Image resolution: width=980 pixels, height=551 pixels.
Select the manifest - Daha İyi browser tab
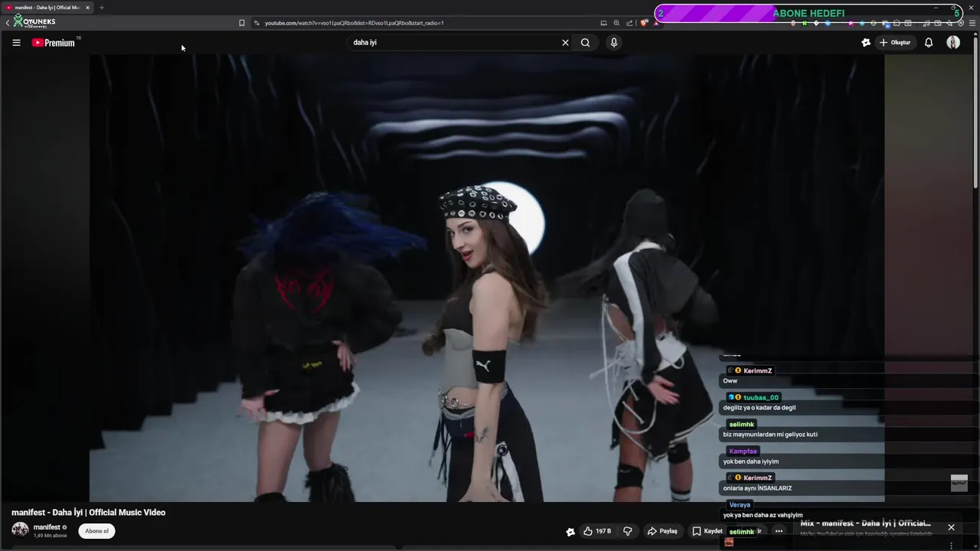tap(46, 8)
